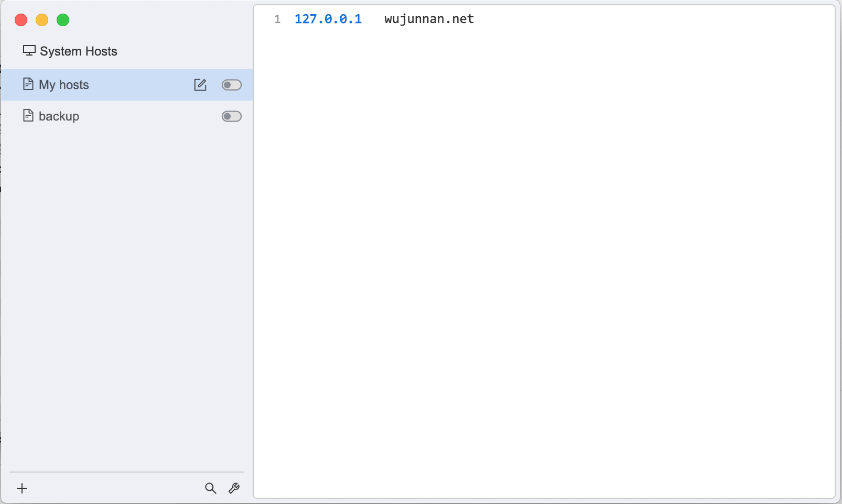Screen dimensions: 842x504
Task: Select the backup hosts item
Action: tap(127, 116)
